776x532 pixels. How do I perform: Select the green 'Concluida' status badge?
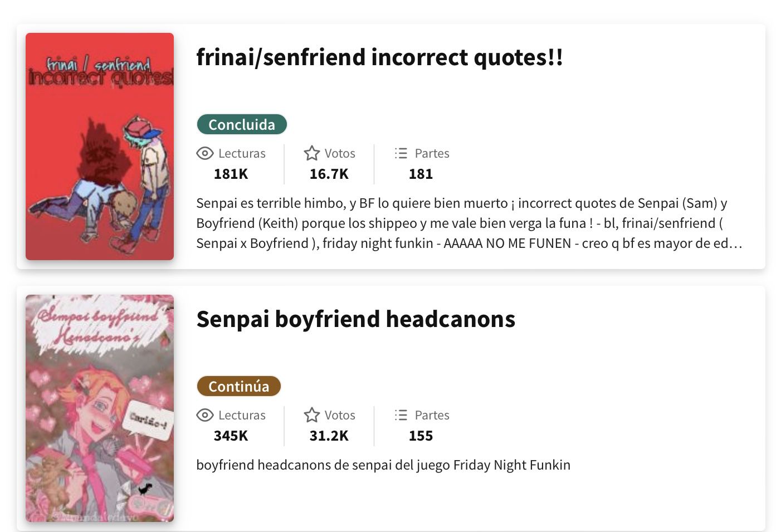click(242, 124)
